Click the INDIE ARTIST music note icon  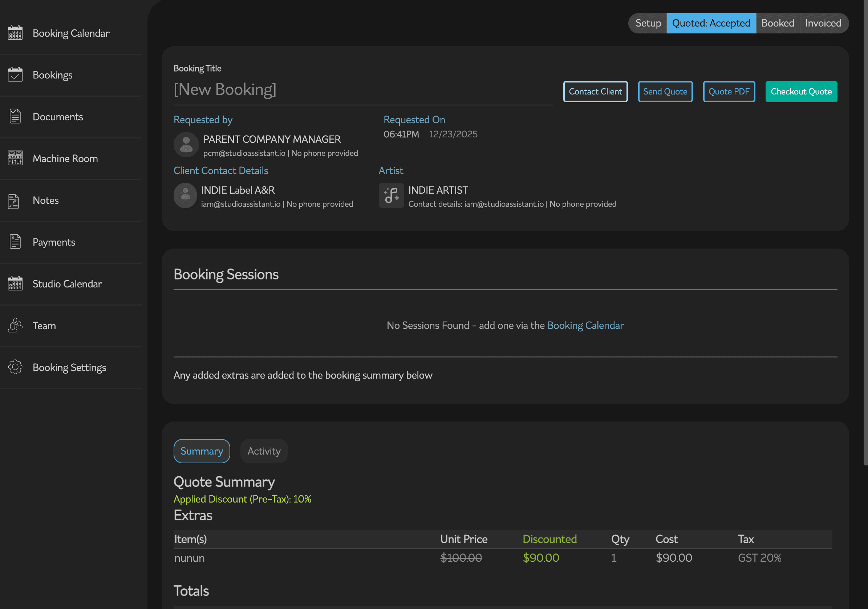coord(391,195)
